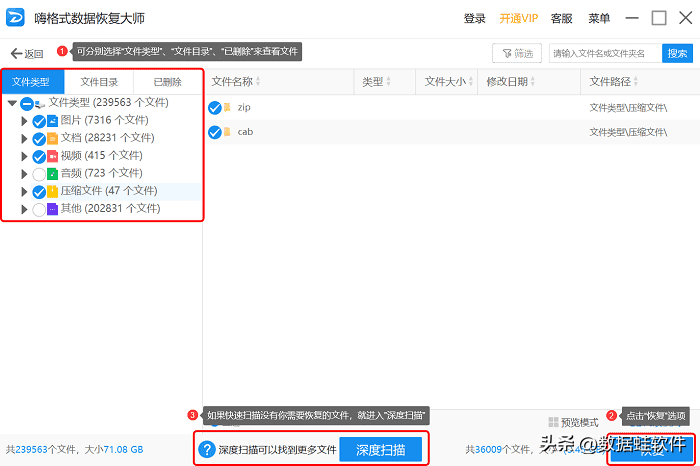Open the 筛选 filter option
This screenshot has height=466, width=700.
click(517, 54)
